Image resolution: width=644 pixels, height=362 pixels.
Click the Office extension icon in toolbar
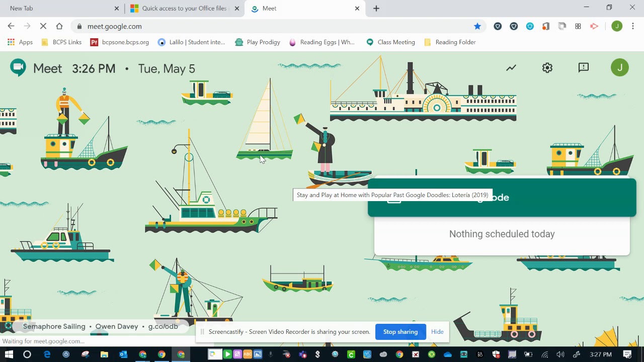546,26
